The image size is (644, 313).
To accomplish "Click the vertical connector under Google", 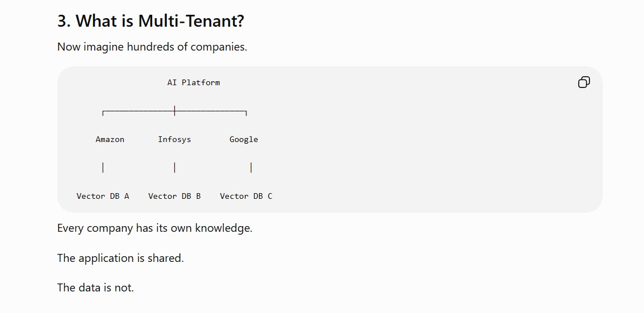I will (251, 168).
